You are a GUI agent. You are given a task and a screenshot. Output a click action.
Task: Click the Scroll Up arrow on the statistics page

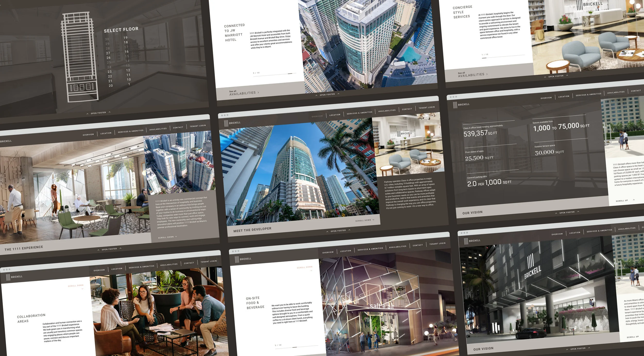pos(634,200)
